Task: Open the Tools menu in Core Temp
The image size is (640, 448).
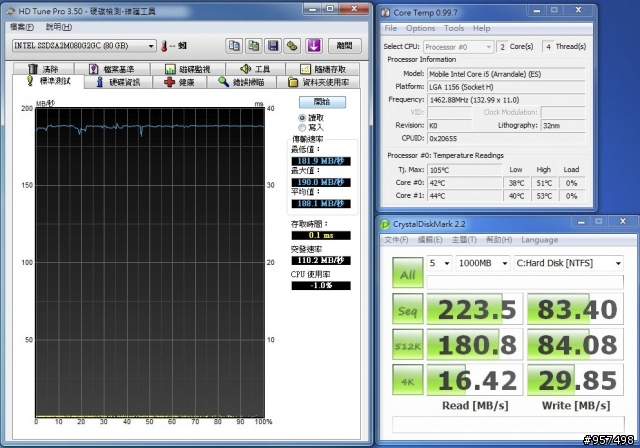Action: point(454,28)
